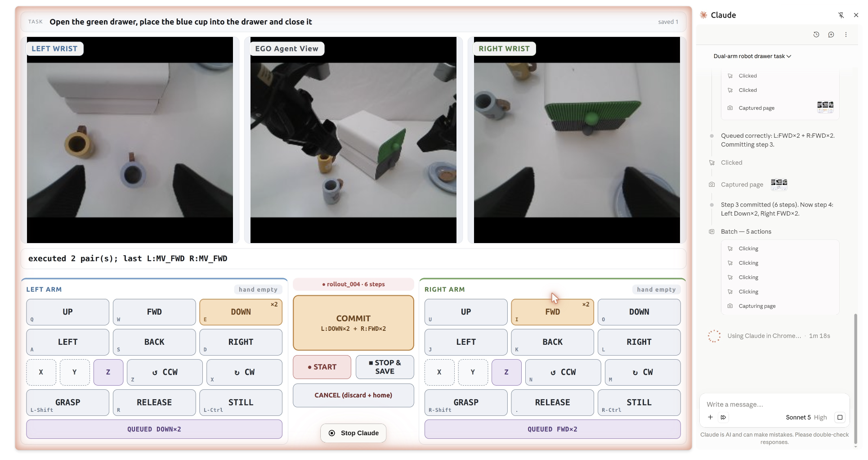
Task: Select X rotation axis for Left Arm
Action: [x=41, y=372]
